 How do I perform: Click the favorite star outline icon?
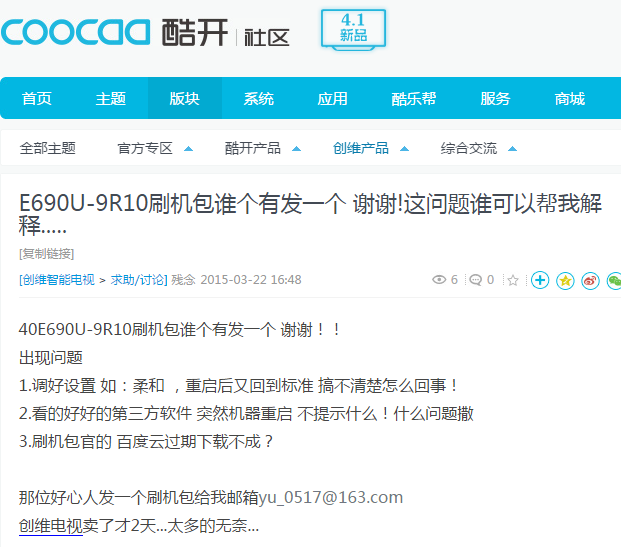point(513,280)
